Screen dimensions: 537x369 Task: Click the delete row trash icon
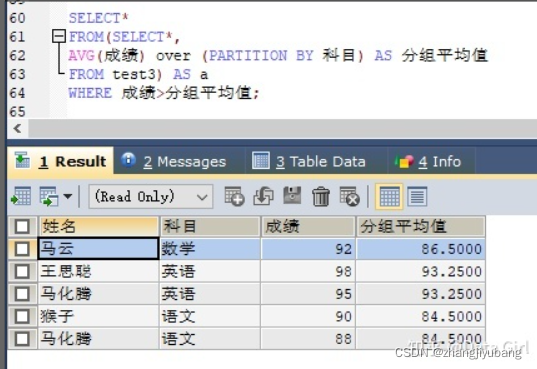pos(321,196)
